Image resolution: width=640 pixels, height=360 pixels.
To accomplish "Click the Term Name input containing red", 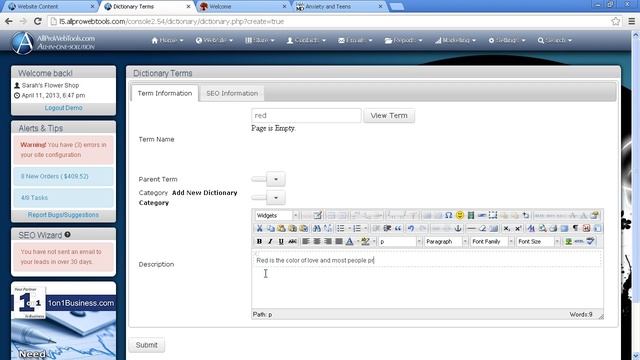I will 306,116.
